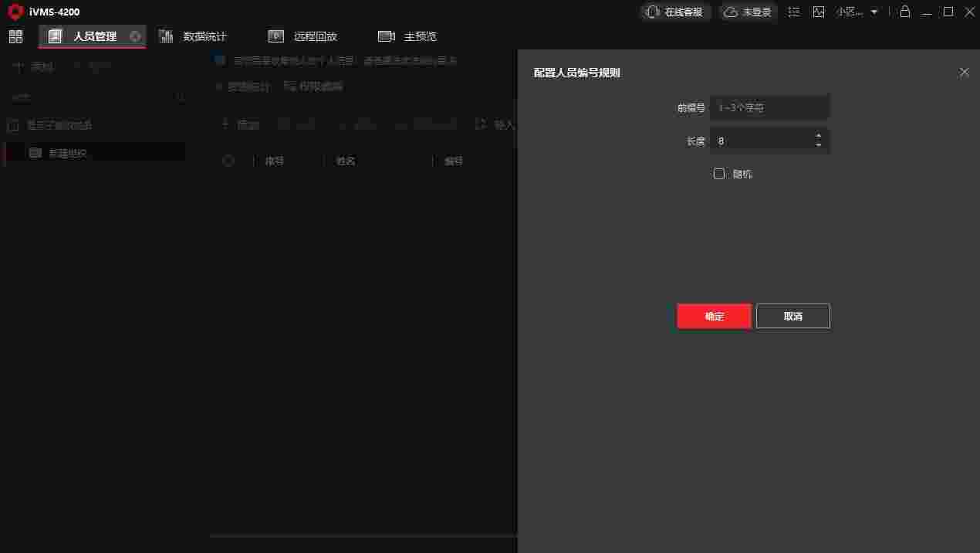Click the 添加 button above the organization tree
The image size is (980, 553).
point(34,67)
